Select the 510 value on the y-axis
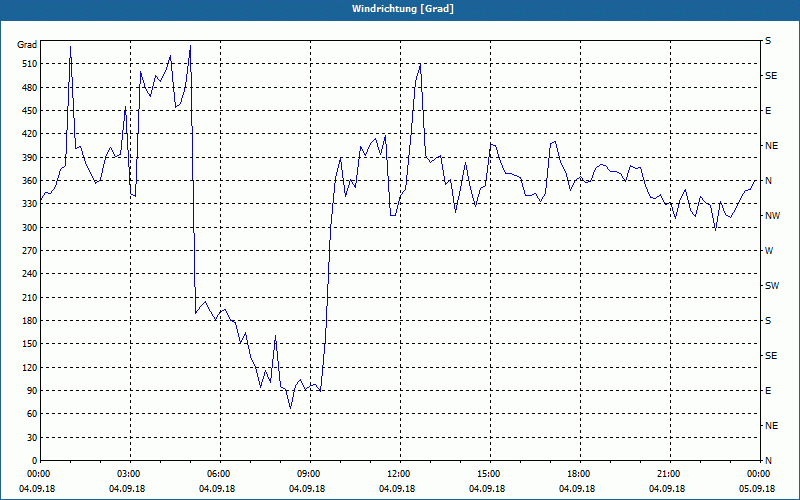This screenshot has height=500, width=800. 30,64
